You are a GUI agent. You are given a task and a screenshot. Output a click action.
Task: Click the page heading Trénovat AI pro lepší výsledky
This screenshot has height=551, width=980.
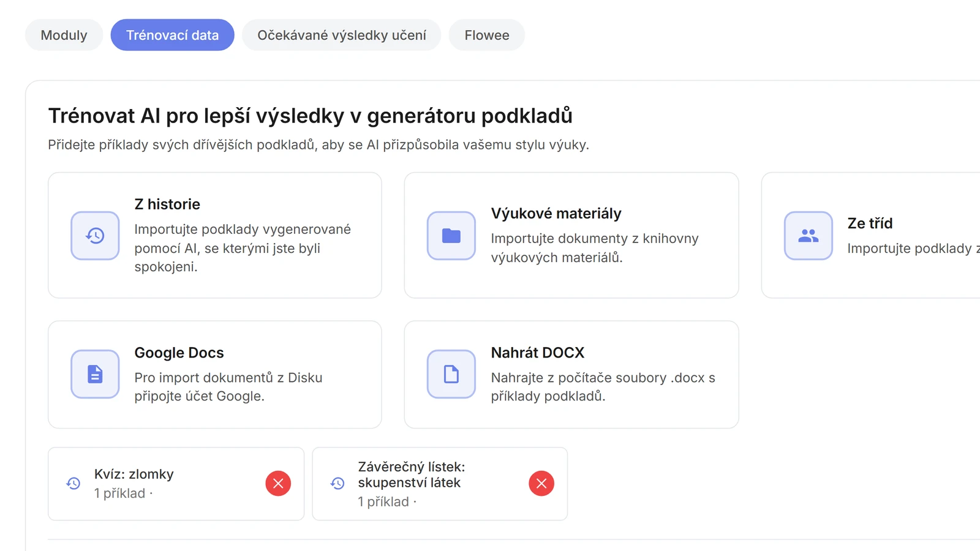click(x=311, y=116)
